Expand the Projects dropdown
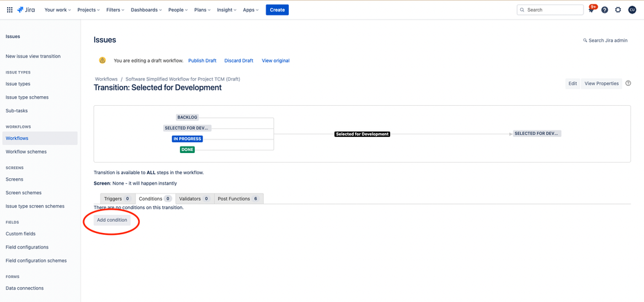This screenshot has width=644, height=302. click(89, 10)
